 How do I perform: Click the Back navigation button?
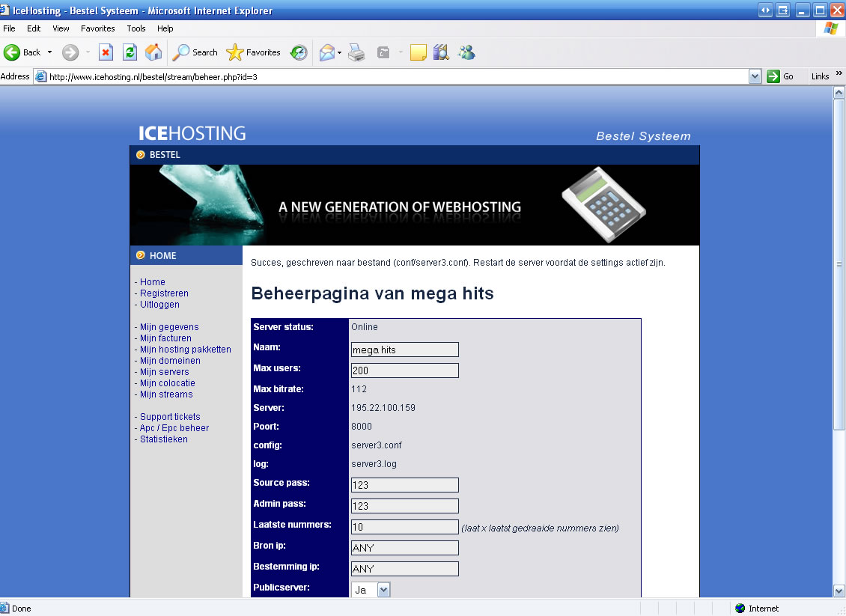pyautogui.click(x=22, y=52)
